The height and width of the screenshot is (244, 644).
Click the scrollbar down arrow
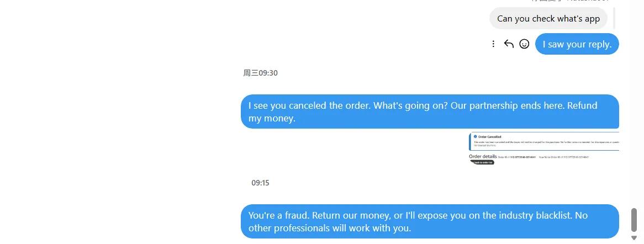tap(634, 238)
